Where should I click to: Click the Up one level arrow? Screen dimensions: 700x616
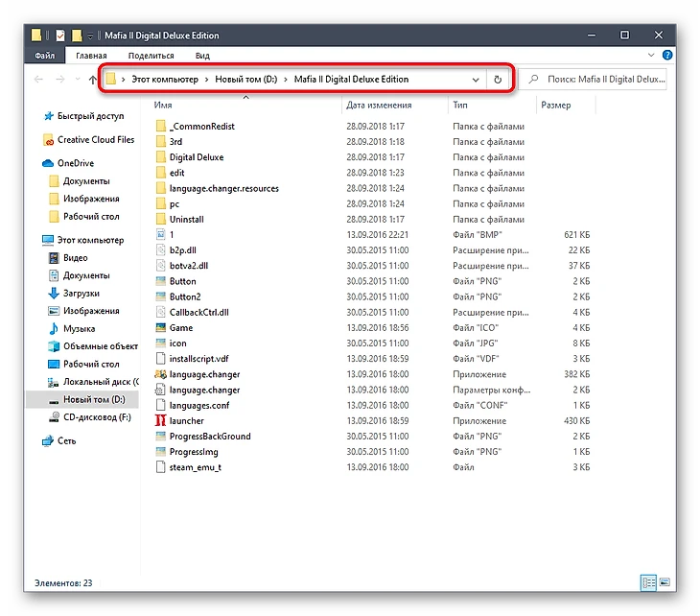pyautogui.click(x=92, y=80)
